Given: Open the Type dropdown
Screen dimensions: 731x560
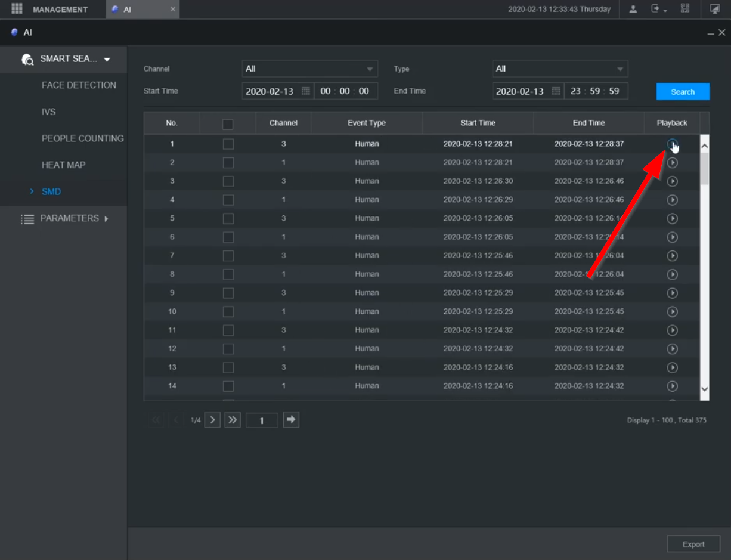Looking at the screenshot, I should [560, 69].
